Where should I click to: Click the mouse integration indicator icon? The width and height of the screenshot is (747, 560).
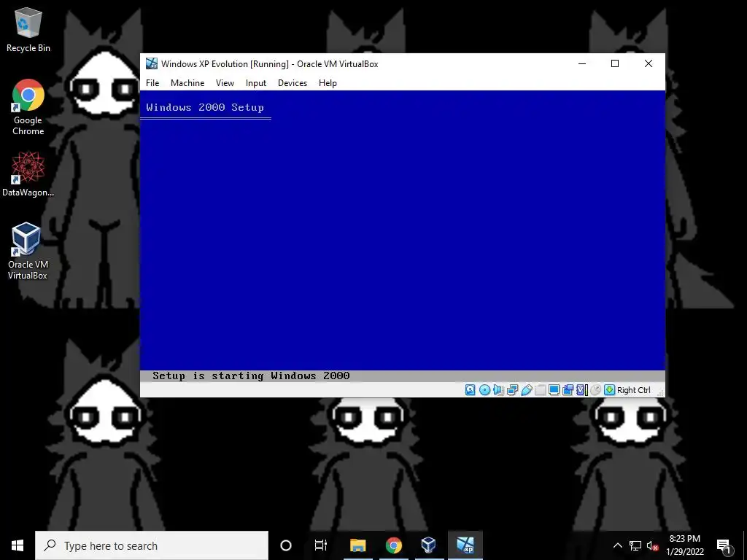(595, 390)
